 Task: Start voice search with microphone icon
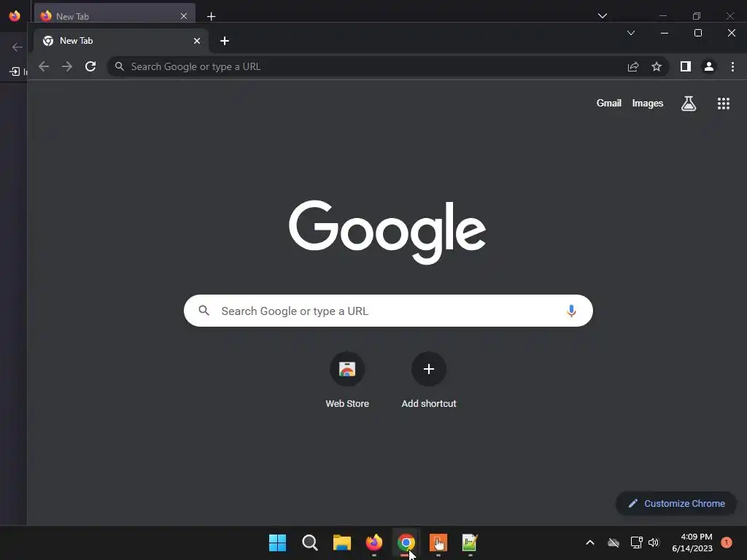coord(571,311)
